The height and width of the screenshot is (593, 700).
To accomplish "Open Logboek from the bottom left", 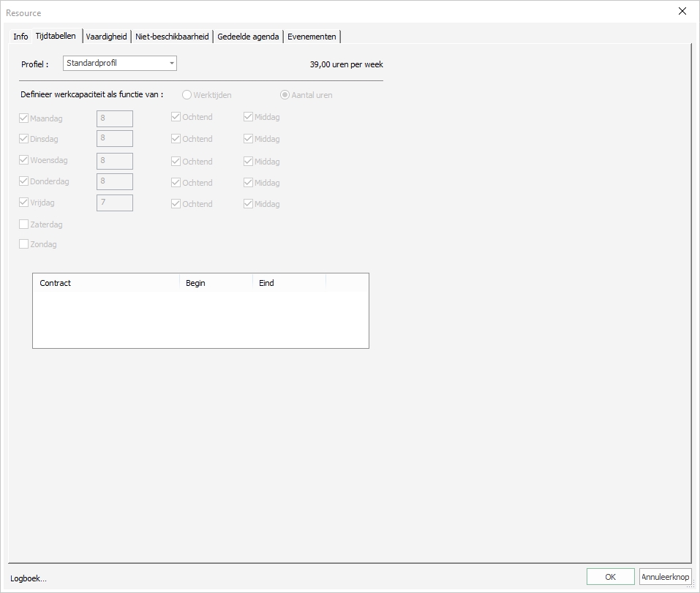I will click(26, 578).
